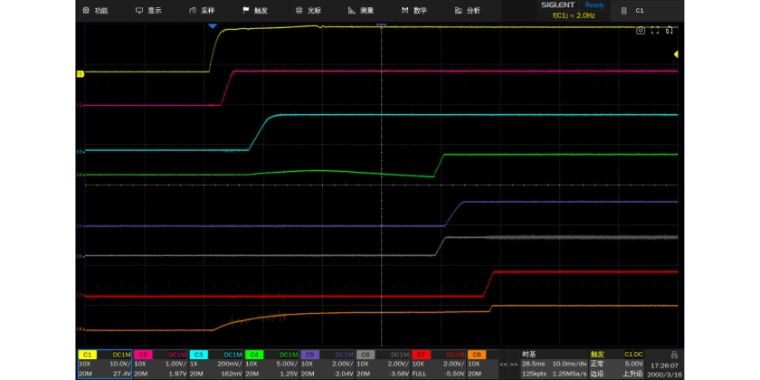Click the SIGLENT Ready status box
This screenshot has height=380, width=760.
573,11
